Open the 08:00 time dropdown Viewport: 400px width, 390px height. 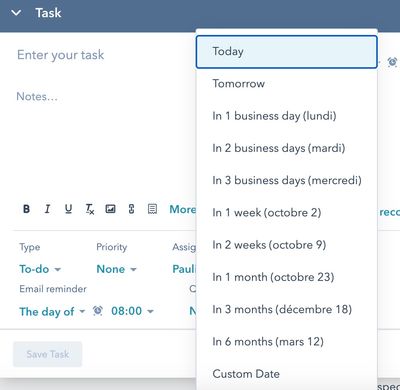click(132, 311)
